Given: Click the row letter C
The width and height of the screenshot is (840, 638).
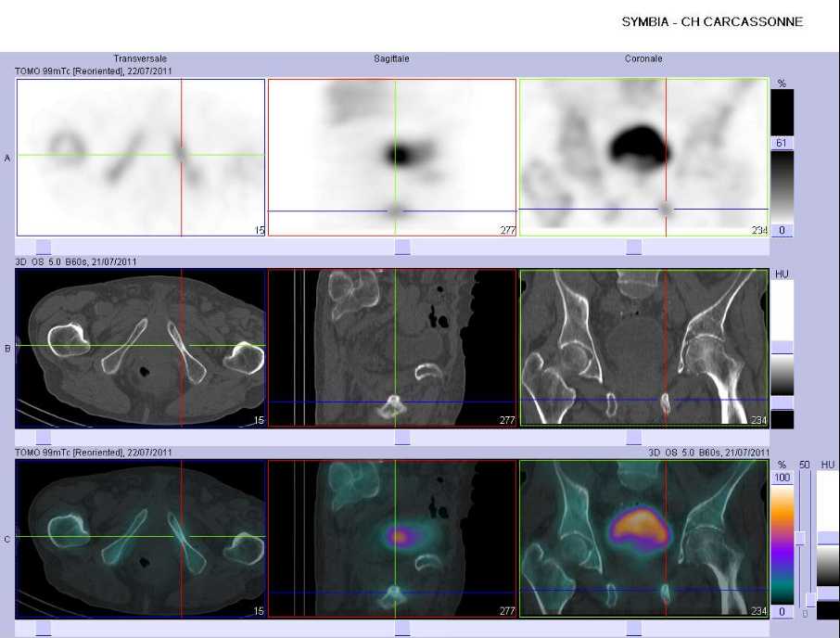Looking at the screenshot, I should 7,539.
